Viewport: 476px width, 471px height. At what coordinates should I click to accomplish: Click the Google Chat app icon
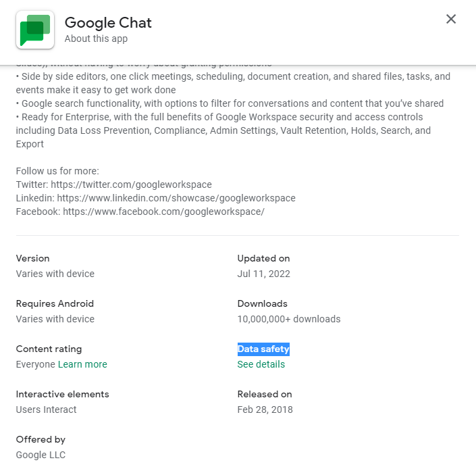point(34,30)
